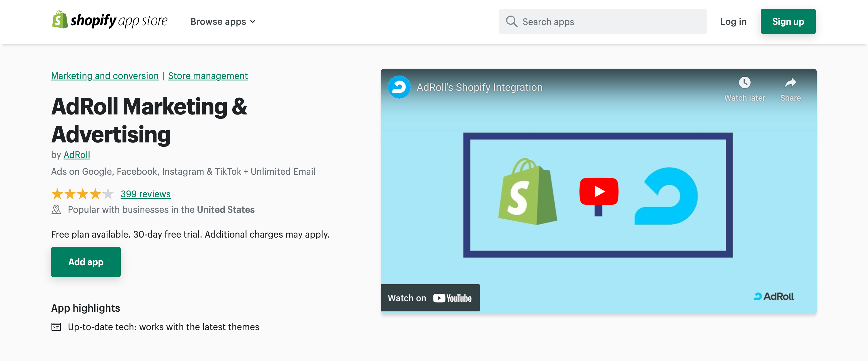Click the star rating icons

82,194
